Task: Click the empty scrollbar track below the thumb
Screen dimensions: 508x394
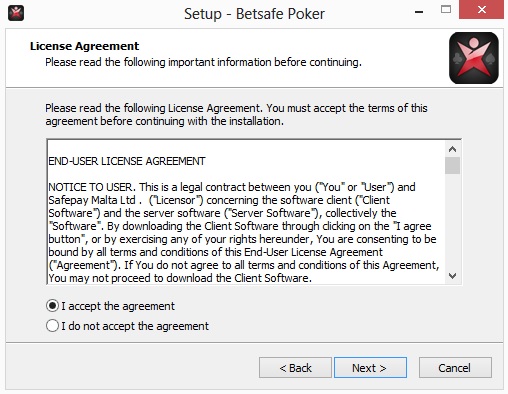Action: pos(452,221)
